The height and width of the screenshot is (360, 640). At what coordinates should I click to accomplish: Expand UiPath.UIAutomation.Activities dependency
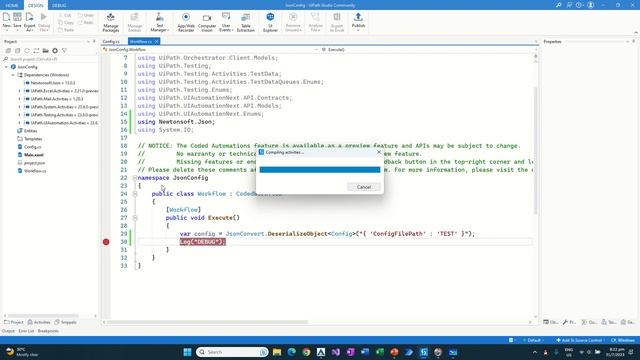19,123
